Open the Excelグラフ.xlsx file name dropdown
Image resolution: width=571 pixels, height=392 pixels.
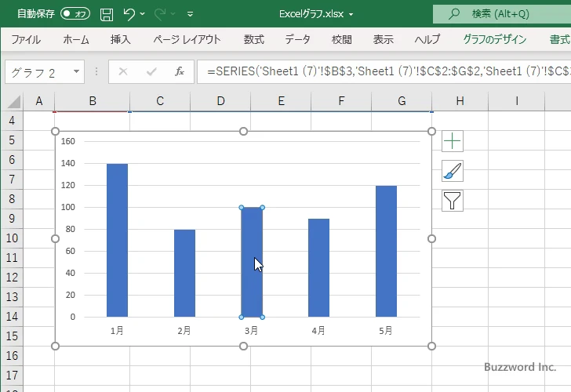(351, 14)
